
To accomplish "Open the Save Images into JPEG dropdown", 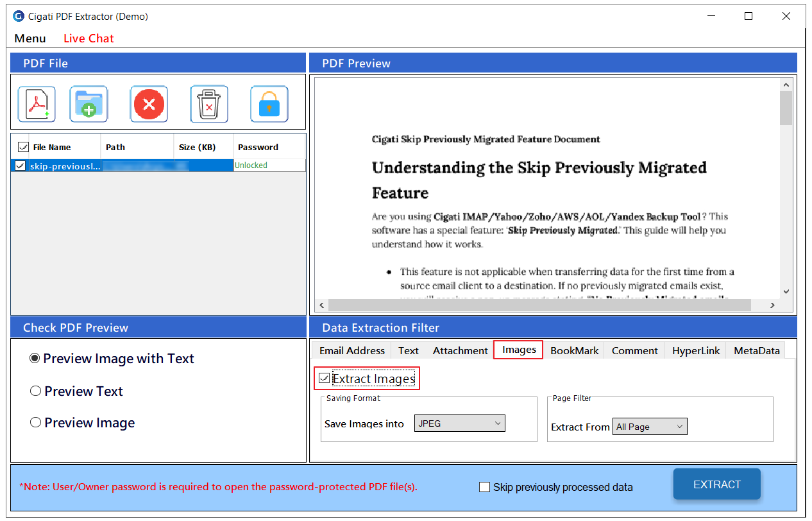I will pos(460,423).
